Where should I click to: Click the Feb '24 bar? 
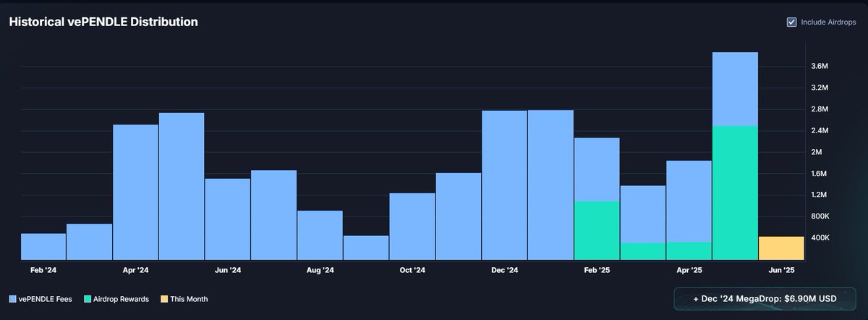[43, 246]
